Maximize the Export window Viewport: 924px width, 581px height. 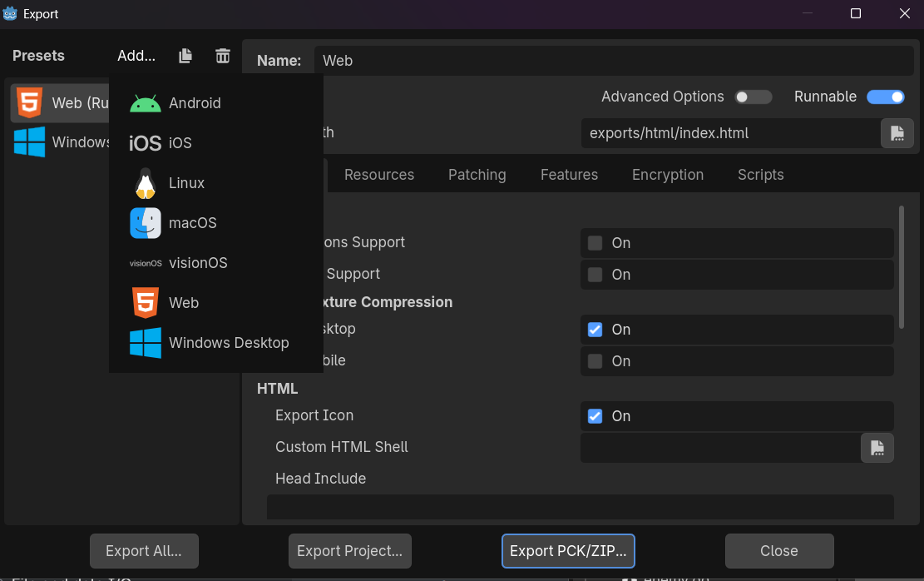point(856,13)
